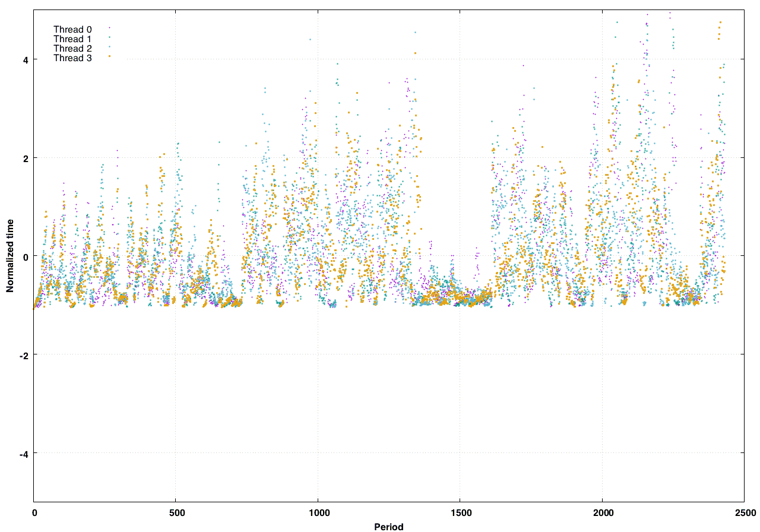
Task: Click the y-axis tick label 2
Action: pos(26,158)
